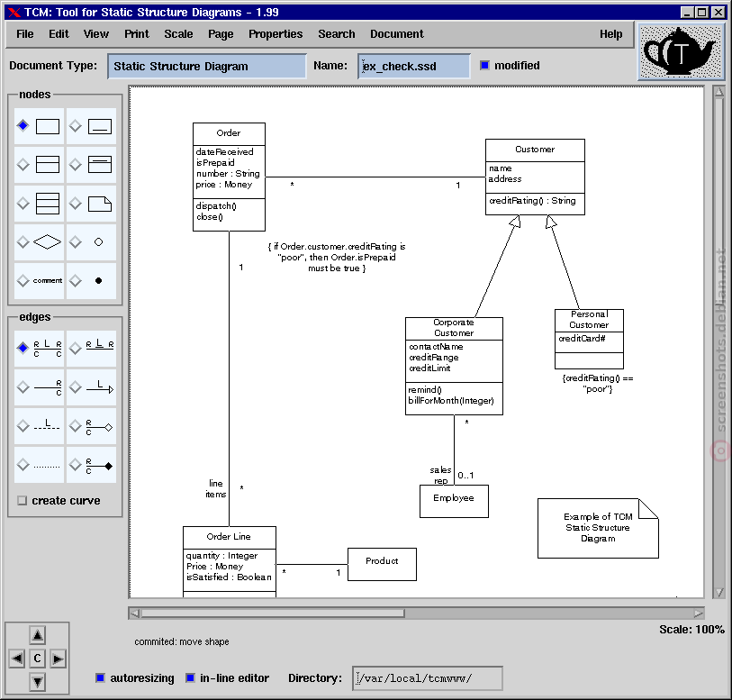Click the horizontal scrollbar thumb
The height and width of the screenshot is (700, 732).
273,614
